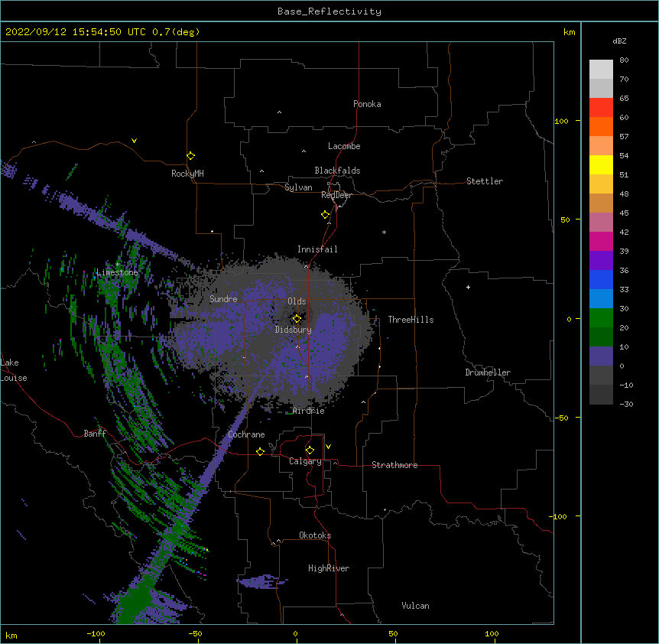Click the Calgary city label
This screenshot has height=644, width=659.
point(305,461)
